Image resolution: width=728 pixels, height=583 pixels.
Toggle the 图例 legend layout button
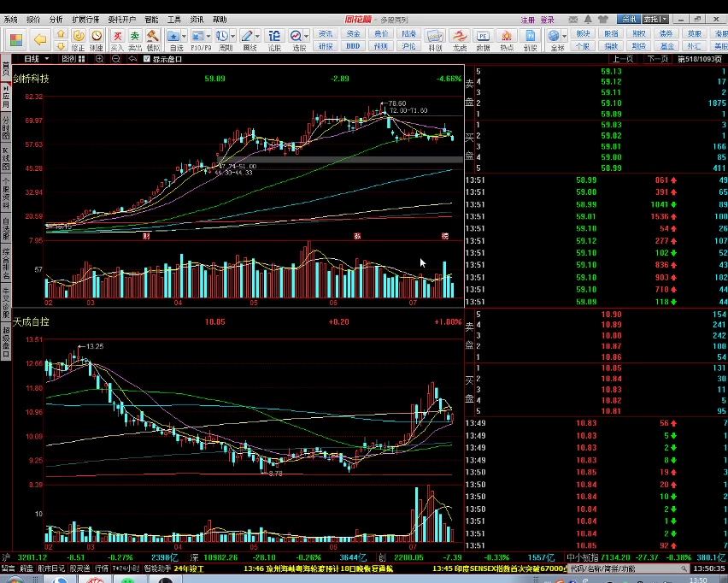pyautogui.click(x=70, y=59)
